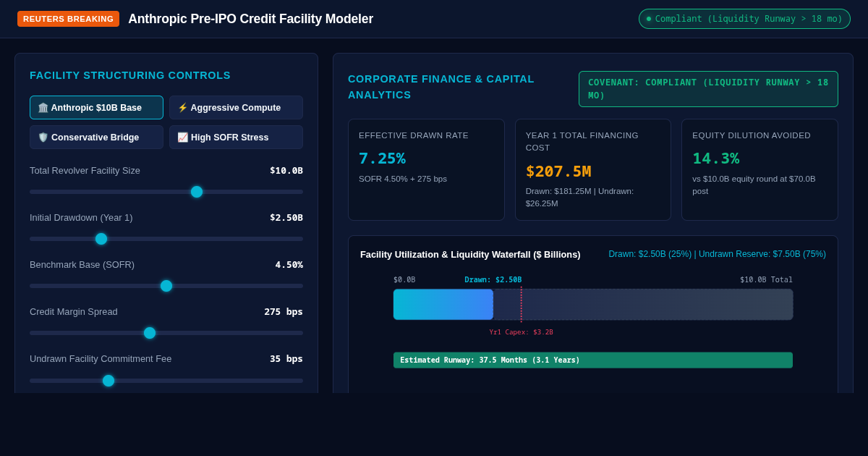Click the Facility Utilization & Liquidity Waterfall title

[470, 255]
